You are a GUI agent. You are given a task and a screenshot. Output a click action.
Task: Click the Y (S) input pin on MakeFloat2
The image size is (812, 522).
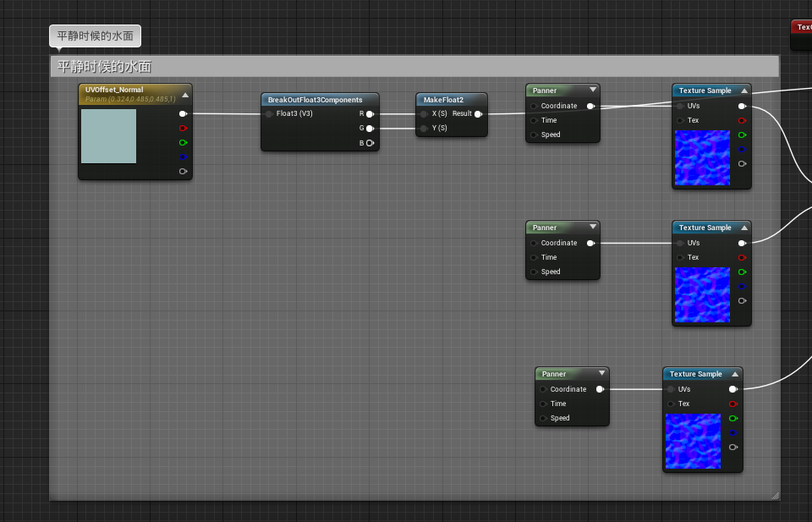424,129
